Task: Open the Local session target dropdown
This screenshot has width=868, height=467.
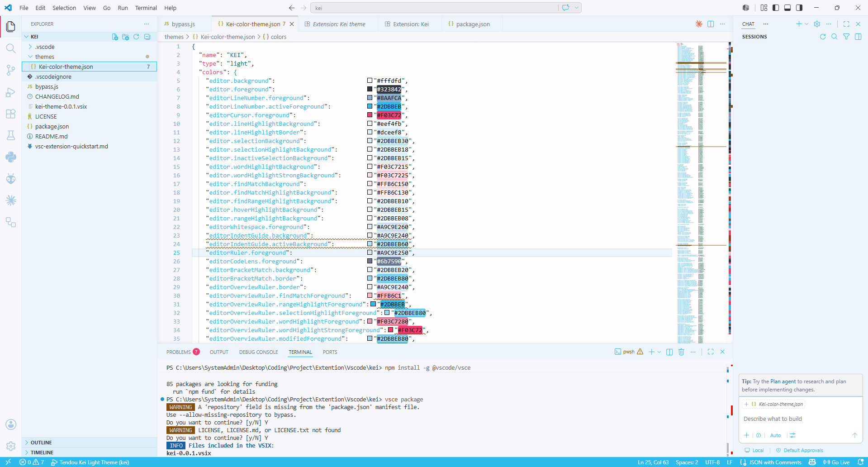Action: click(x=754, y=450)
